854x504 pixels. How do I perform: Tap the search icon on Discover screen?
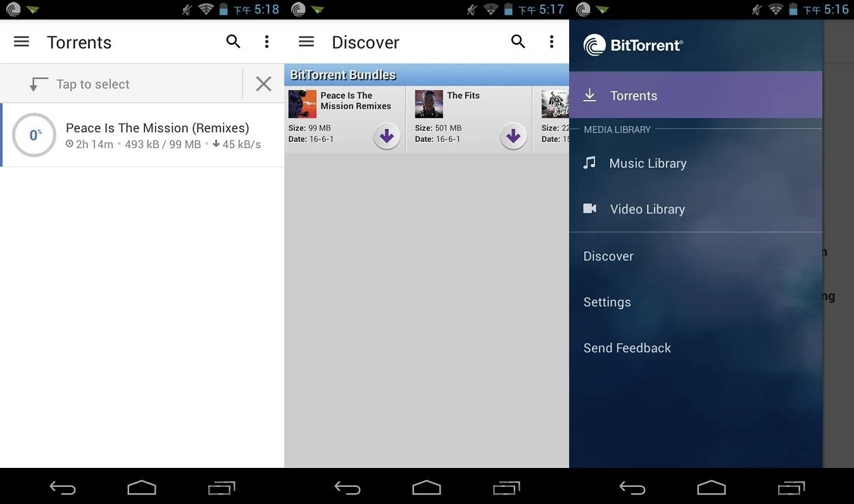pyautogui.click(x=518, y=41)
